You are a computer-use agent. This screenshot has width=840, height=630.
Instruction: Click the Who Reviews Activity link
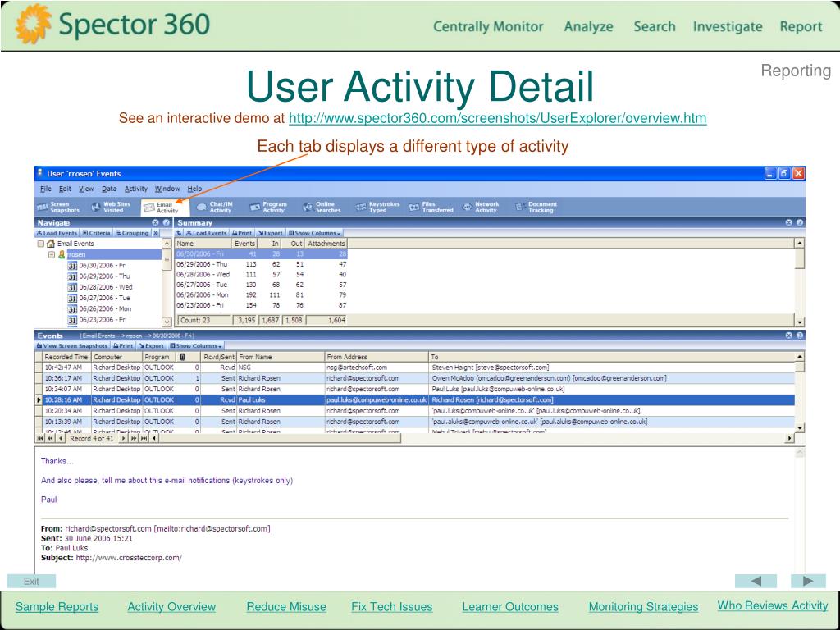click(x=773, y=605)
